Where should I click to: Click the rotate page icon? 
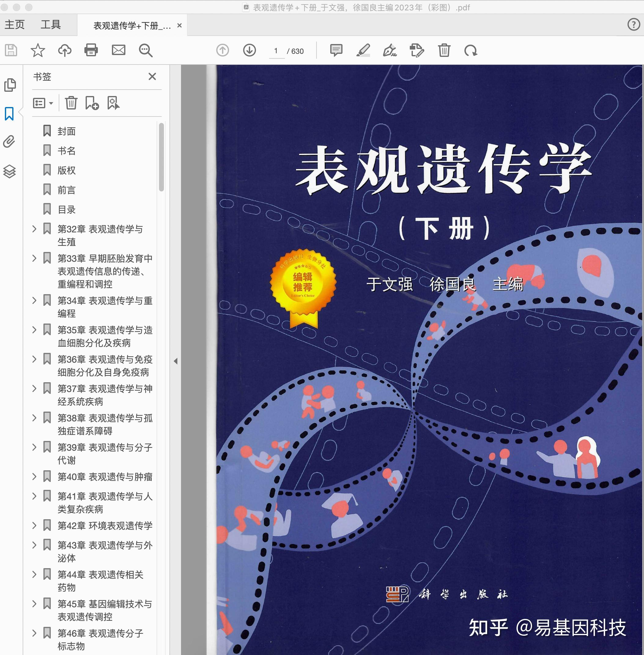471,50
